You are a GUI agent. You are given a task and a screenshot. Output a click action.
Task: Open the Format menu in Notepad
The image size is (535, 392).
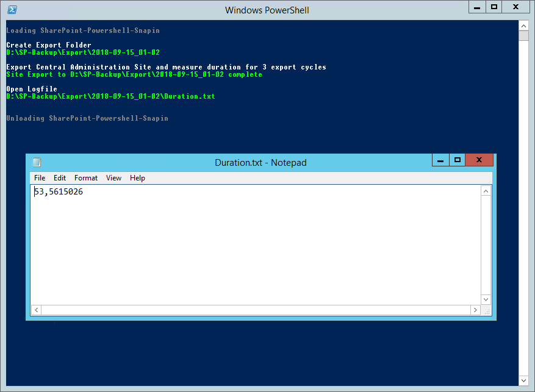click(x=86, y=178)
